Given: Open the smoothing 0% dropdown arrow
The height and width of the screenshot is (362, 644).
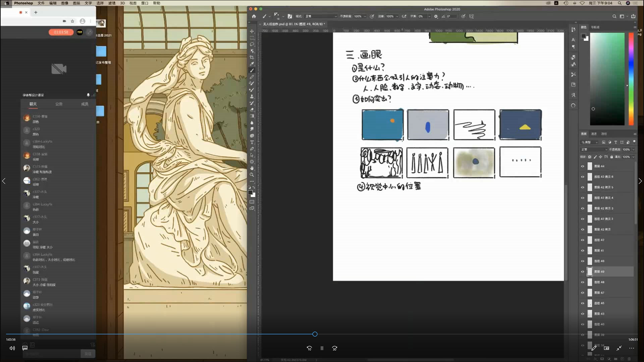Looking at the screenshot, I should [429, 16].
